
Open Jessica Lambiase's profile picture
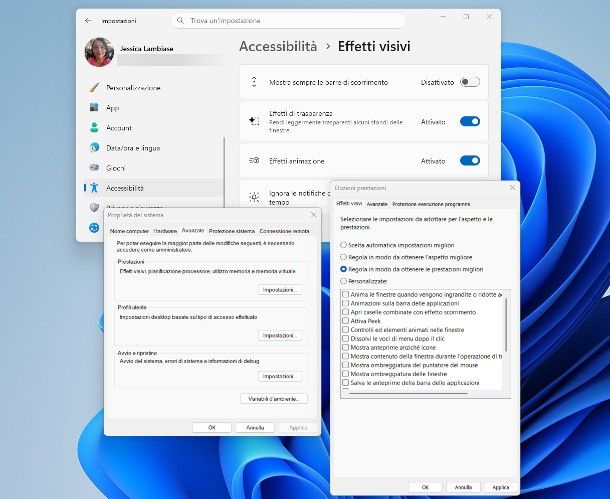(x=99, y=52)
